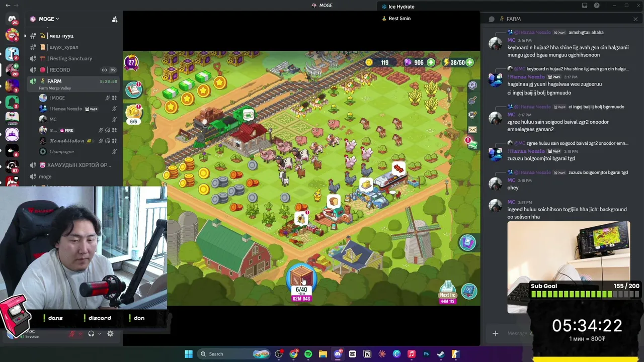Open Notion from the taskbar
The image size is (644, 362).
(x=367, y=354)
